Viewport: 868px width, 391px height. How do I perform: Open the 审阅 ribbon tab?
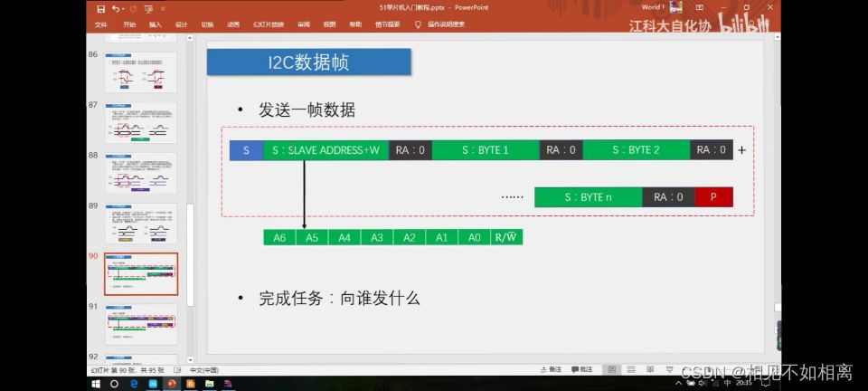coord(304,24)
